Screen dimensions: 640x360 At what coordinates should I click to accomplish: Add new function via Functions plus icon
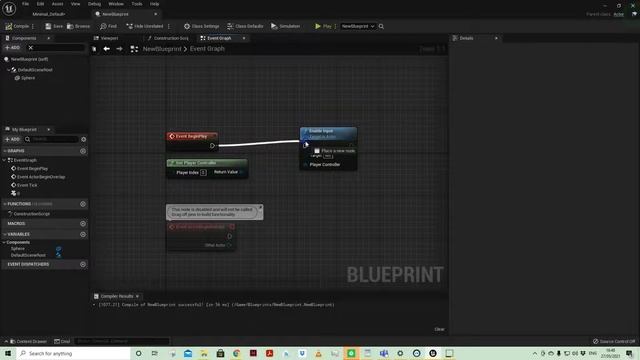click(x=83, y=204)
